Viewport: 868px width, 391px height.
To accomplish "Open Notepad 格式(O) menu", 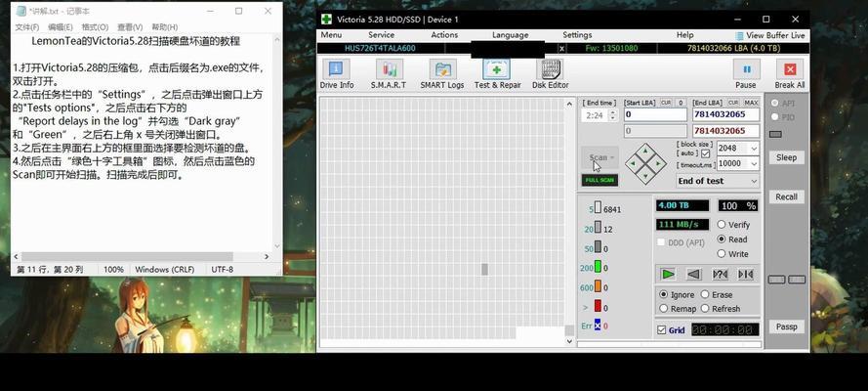I will coord(96,27).
